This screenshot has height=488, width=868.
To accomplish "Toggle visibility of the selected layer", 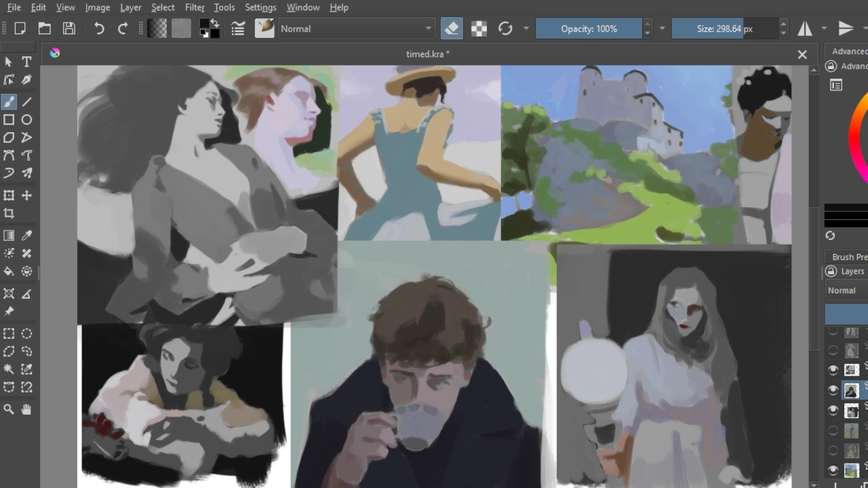I will [x=833, y=390].
